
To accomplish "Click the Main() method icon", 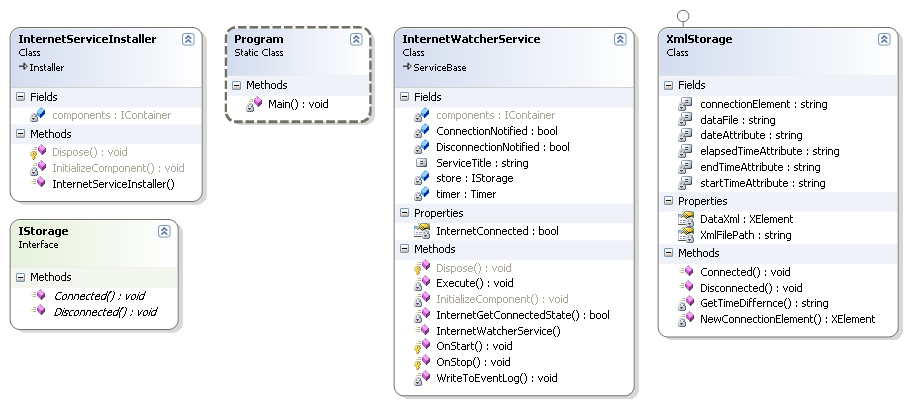I will [x=255, y=103].
